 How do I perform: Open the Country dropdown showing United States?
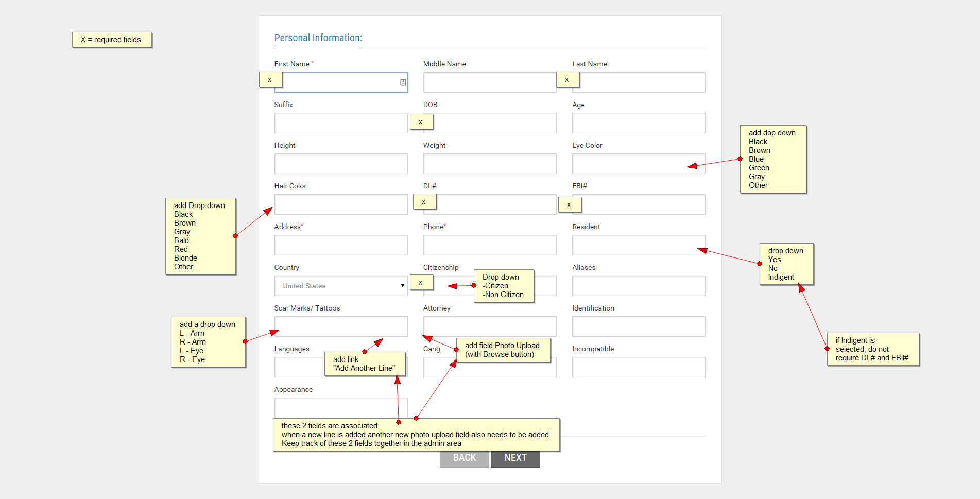coord(341,286)
